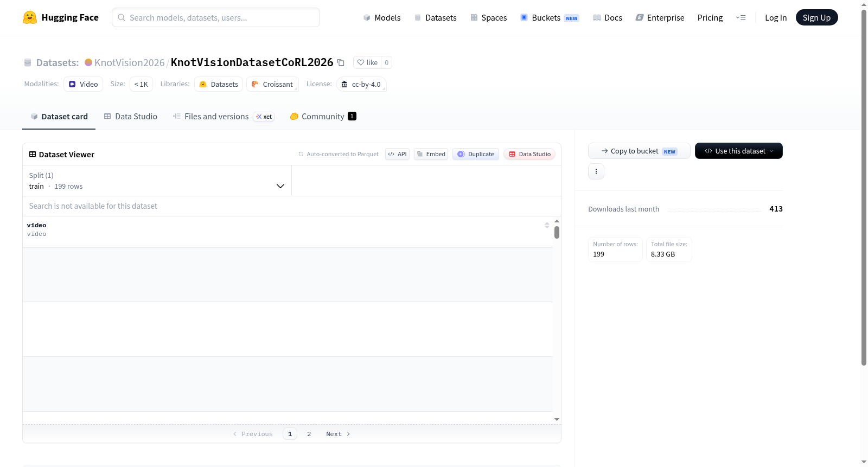Click the Croissant library tag
The height and width of the screenshot is (467, 868).
click(x=272, y=84)
